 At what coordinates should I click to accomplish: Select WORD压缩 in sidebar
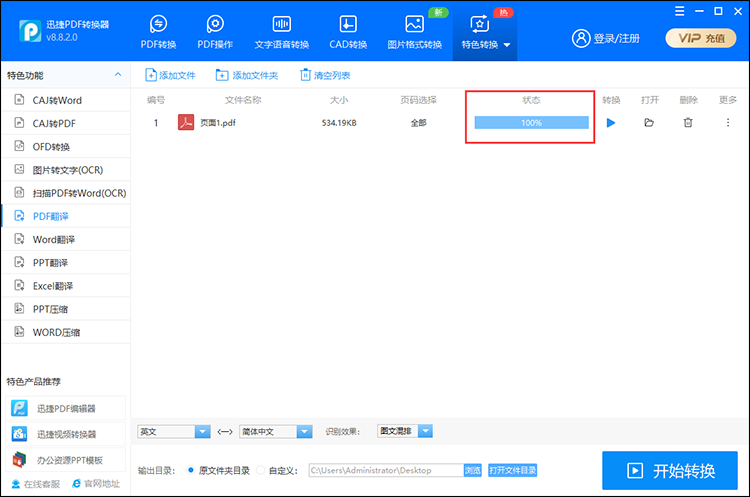[66, 332]
